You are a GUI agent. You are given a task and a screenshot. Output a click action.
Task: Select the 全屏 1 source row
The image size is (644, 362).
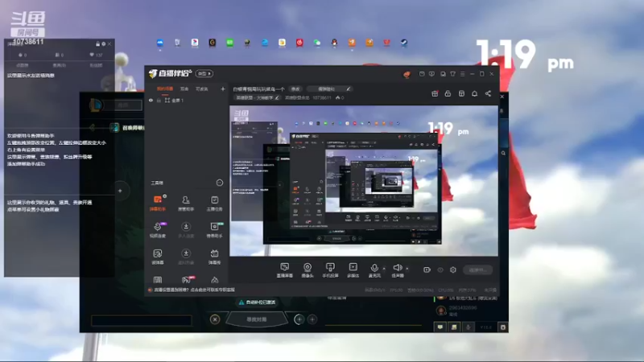tap(186, 100)
